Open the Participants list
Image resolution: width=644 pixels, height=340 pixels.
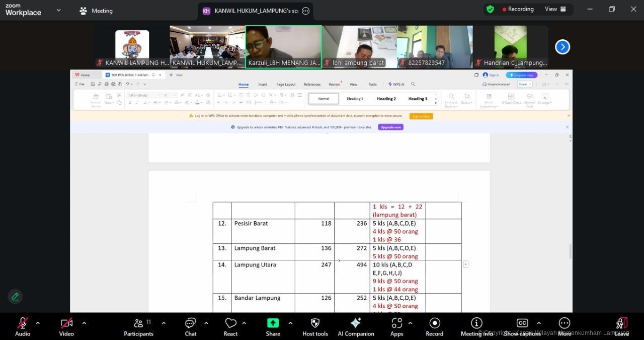(138, 326)
